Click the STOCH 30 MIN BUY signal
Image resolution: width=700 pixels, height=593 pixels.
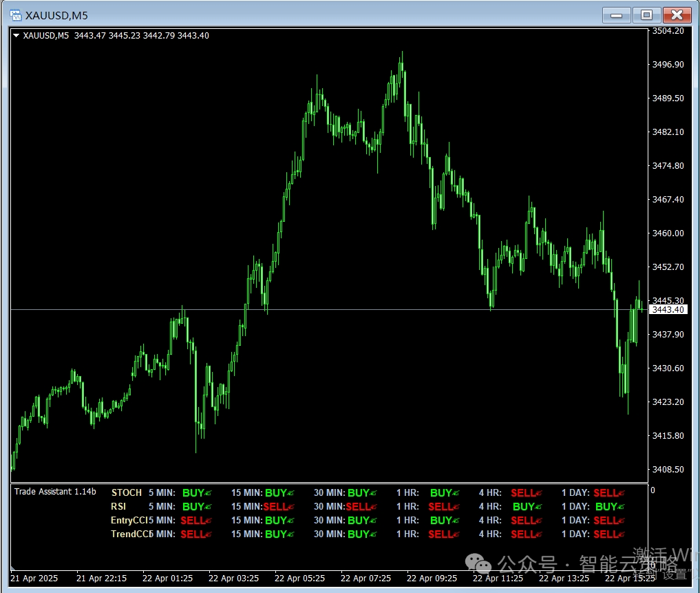pyautogui.click(x=362, y=492)
